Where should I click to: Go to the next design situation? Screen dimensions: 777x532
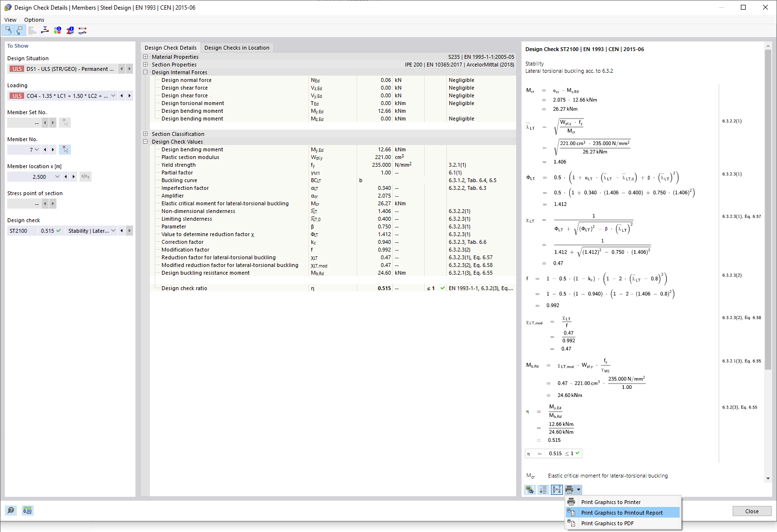(129, 69)
